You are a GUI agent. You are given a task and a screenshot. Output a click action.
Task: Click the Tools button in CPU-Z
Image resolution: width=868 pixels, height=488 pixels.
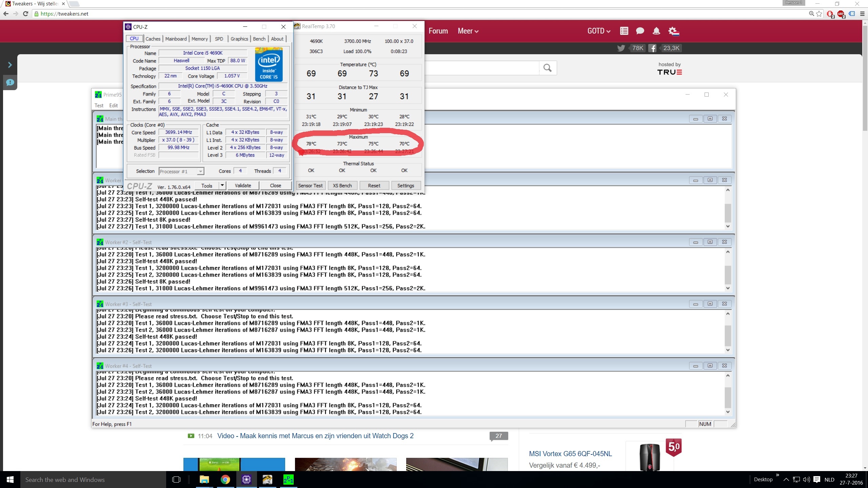(207, 185)
